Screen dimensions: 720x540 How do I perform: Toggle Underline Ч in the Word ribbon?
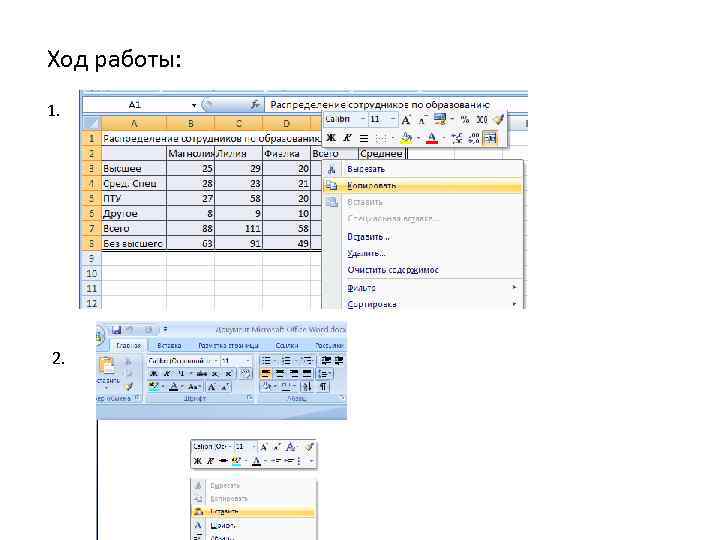181,374
